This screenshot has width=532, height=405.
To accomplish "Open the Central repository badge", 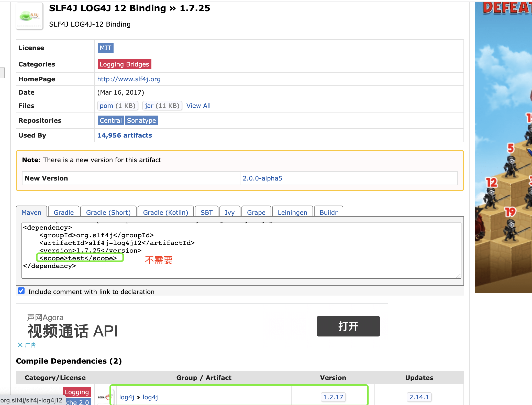I will [111, 120].
